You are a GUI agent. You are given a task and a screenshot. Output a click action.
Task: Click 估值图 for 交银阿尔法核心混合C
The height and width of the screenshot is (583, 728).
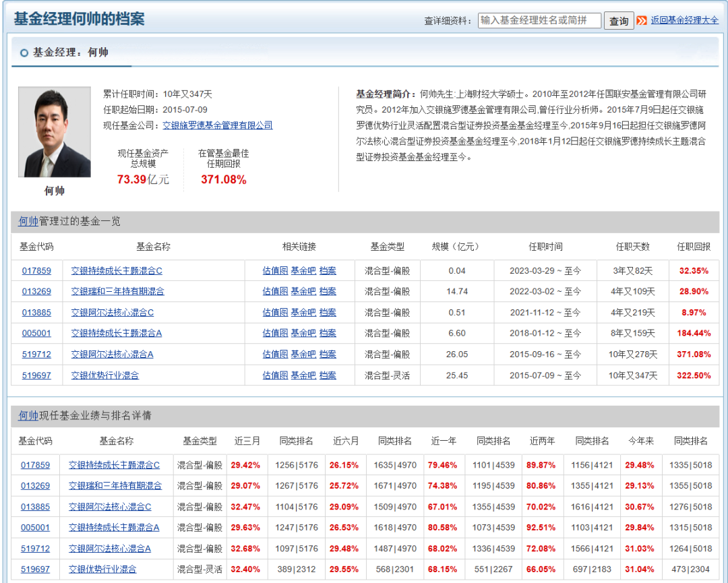275,312
